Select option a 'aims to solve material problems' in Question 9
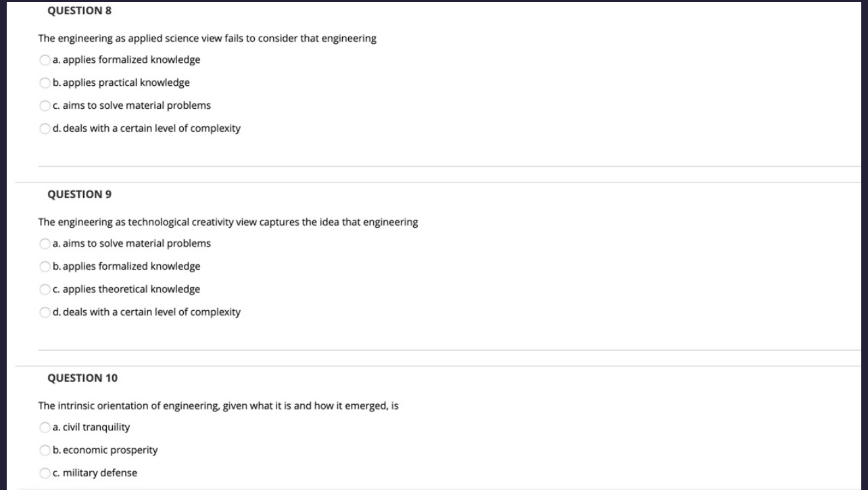 45,243
